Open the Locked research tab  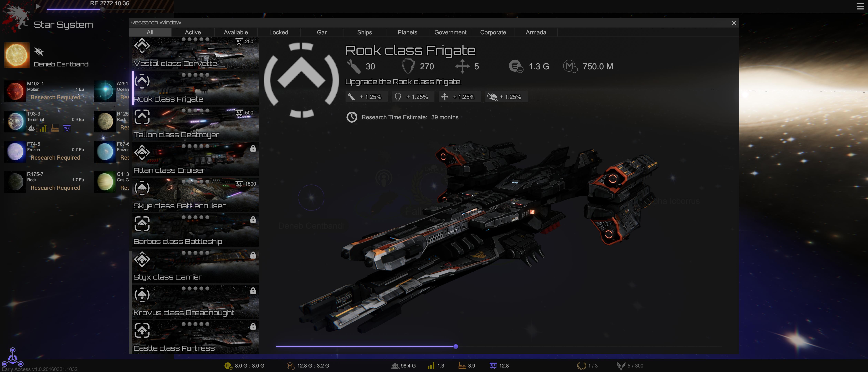(x=279, y=32)
